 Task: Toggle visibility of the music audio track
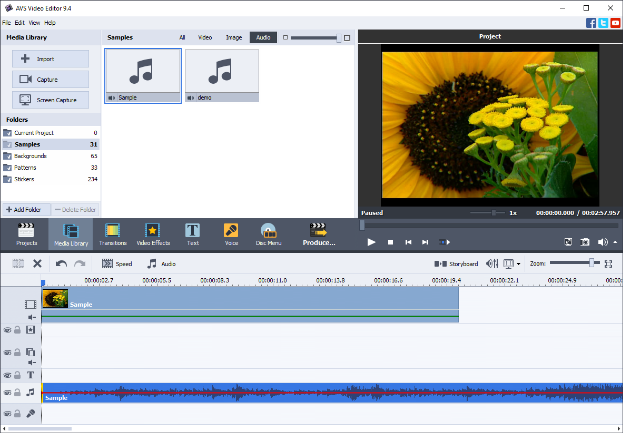(x=7, y=393)
